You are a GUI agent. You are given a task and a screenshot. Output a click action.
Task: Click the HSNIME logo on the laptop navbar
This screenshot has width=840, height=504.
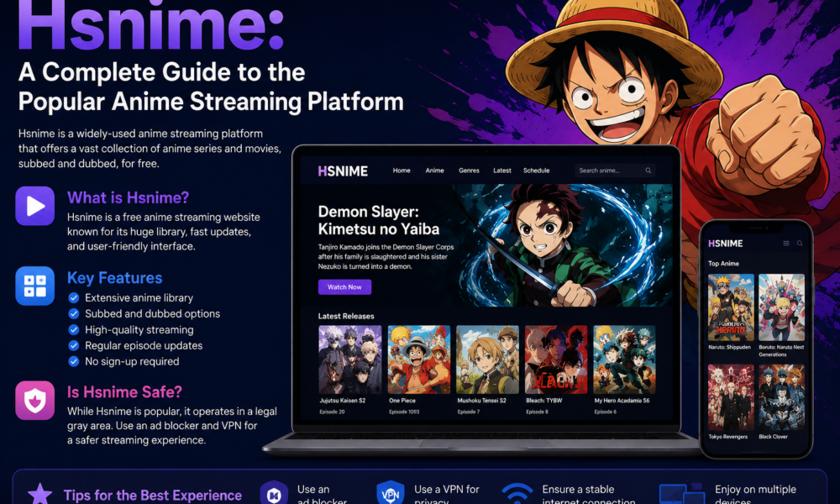point(343,171)
